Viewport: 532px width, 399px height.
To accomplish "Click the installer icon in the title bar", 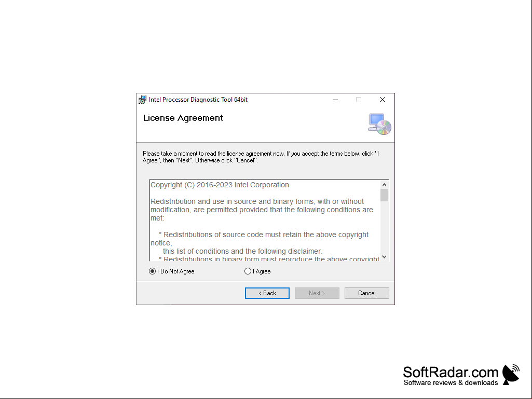I will [143, 100].
